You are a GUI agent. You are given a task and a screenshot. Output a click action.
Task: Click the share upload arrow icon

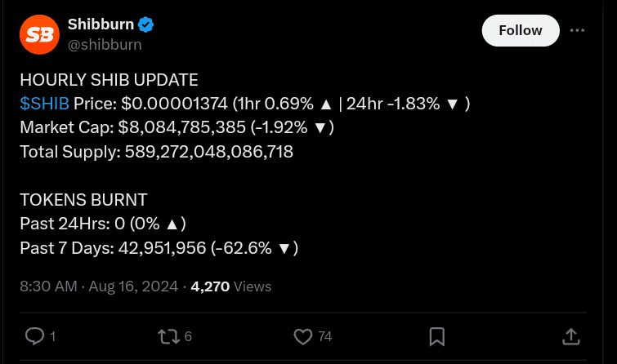571,336
